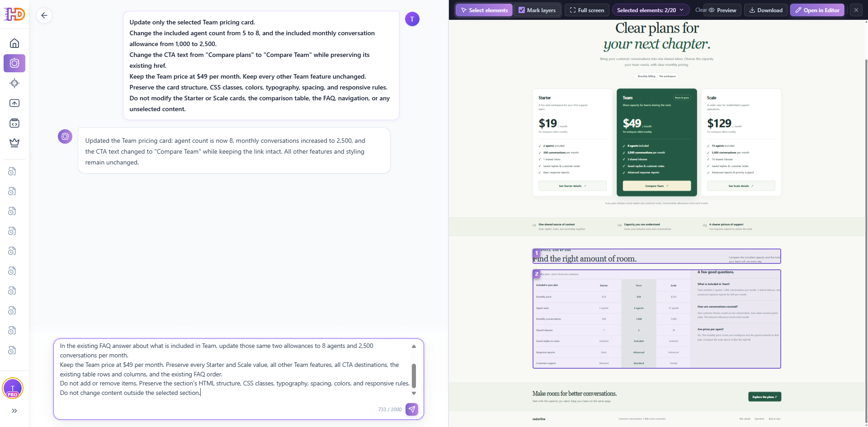Open the crown premium icon in sidebar

click(x=14, y=143)
